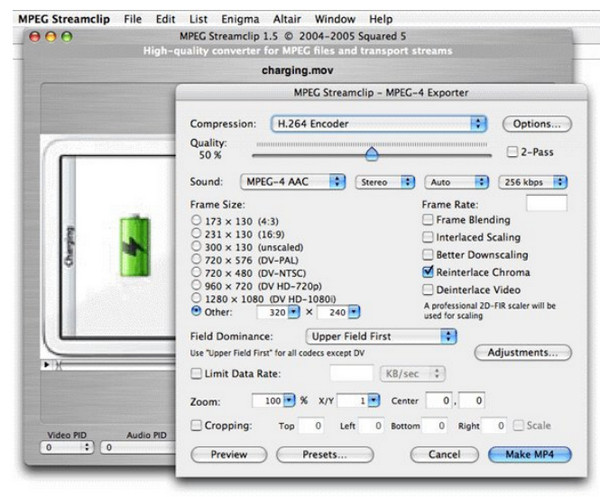Click the Limit Data Rate value field
This screenshot has width=600, height=497.
351,373
